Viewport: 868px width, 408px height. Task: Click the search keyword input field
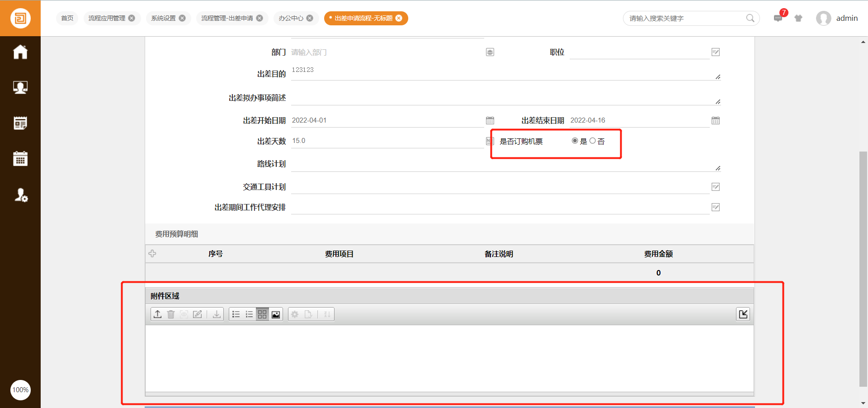click(685, 19)
